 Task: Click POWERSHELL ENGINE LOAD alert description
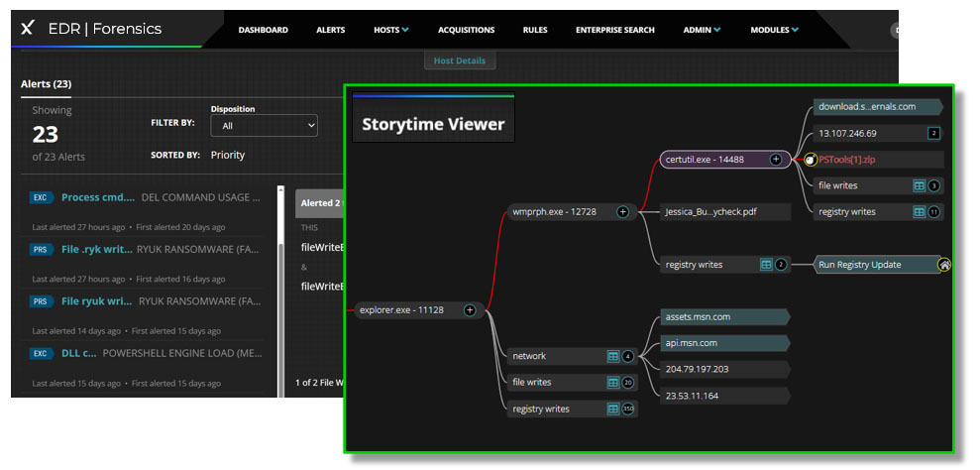(181, 353)
